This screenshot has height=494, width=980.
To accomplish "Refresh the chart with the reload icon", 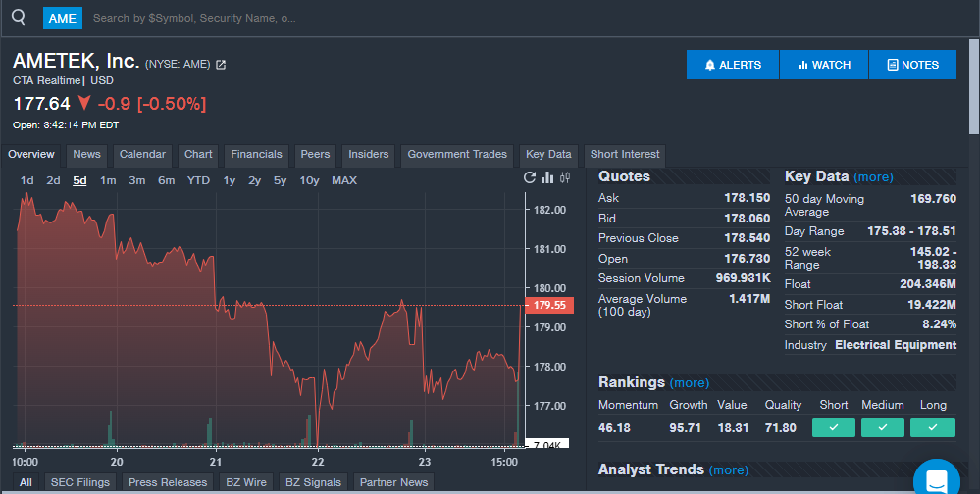I will click(530, 178).
